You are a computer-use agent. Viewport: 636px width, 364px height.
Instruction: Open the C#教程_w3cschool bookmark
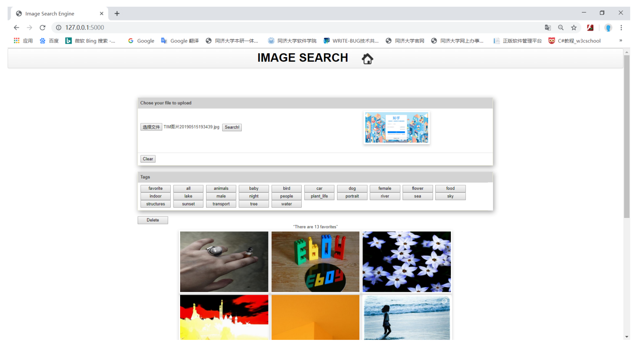(574, 41)
